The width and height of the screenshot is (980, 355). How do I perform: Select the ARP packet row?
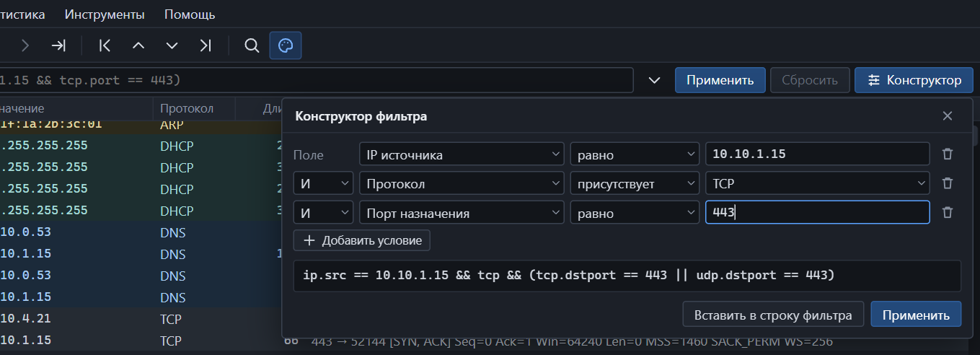141,125
